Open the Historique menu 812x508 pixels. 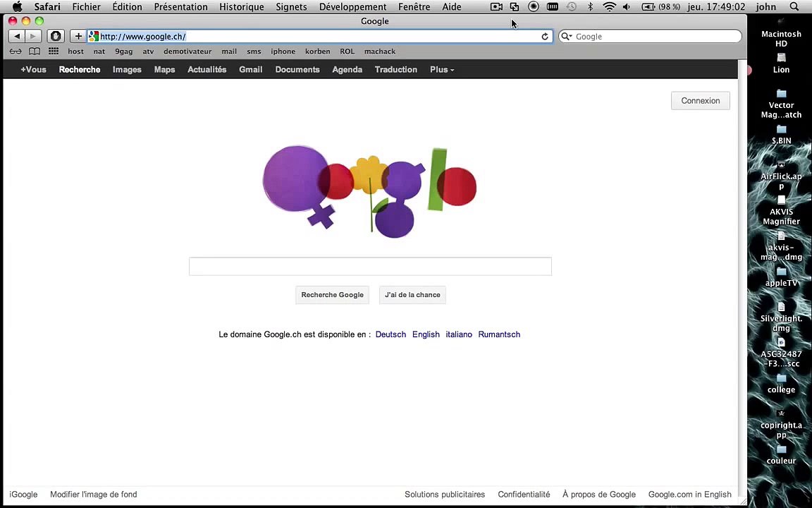241,7
